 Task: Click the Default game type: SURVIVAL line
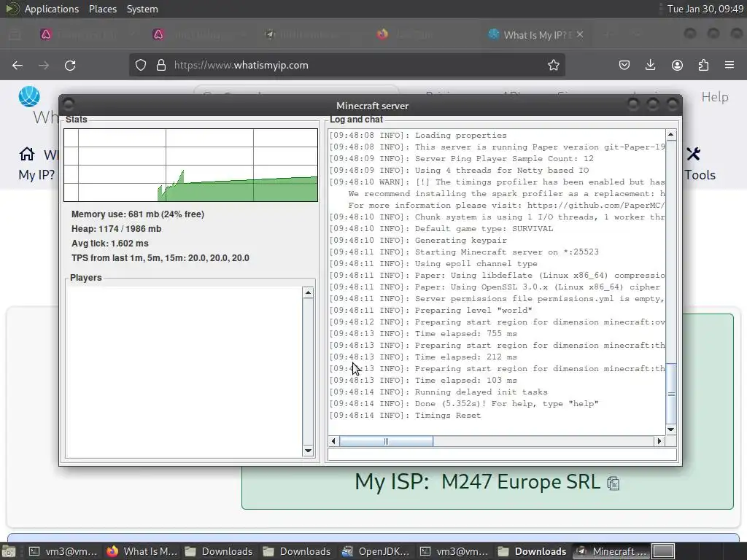441,228
